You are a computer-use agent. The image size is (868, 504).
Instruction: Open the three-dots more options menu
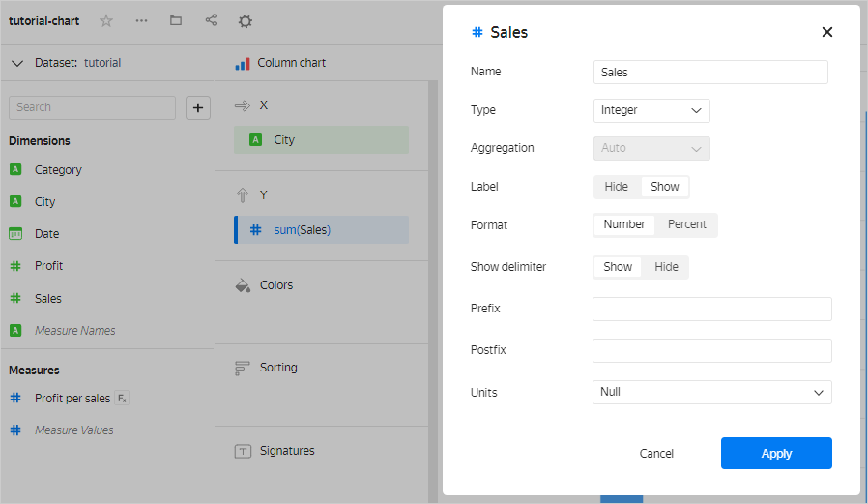142,20
